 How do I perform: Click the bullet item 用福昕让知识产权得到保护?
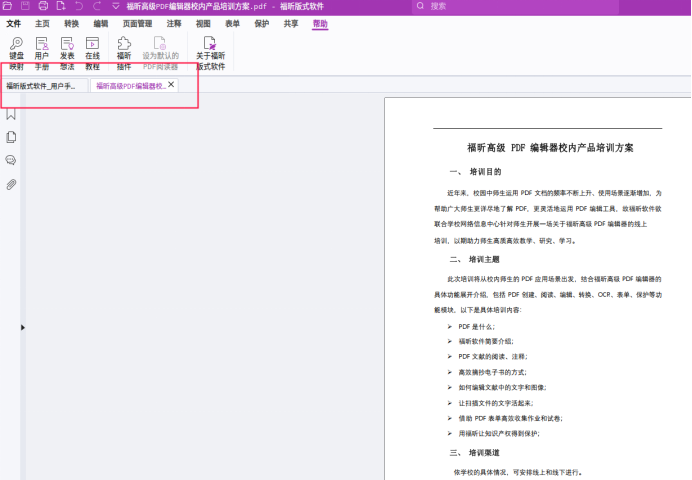pos(499,434)
